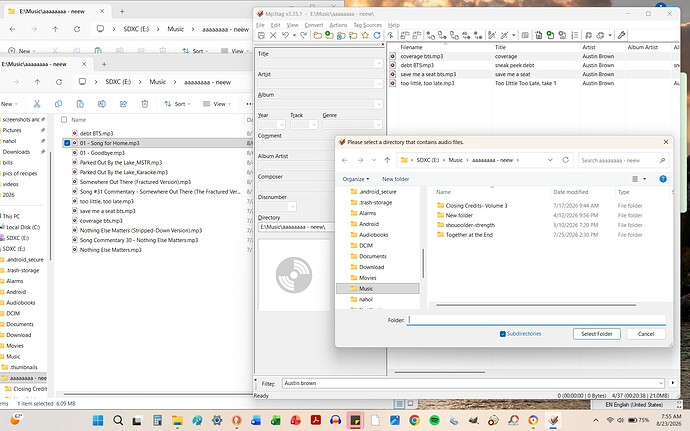The image size is (690, 431).
Task: Open the Actions menu in Mp3tag
Action: 338,25
